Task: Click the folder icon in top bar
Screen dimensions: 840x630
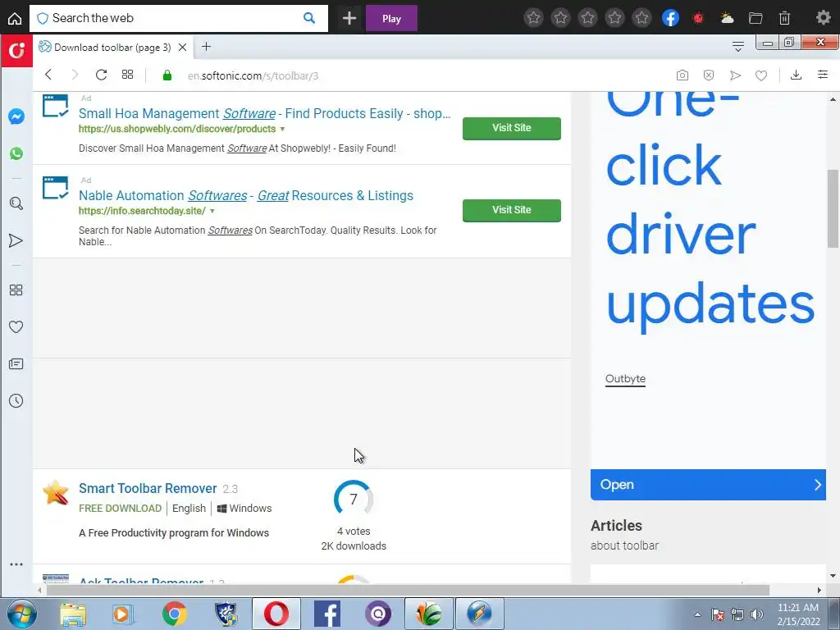Action: tap(756, 18)
